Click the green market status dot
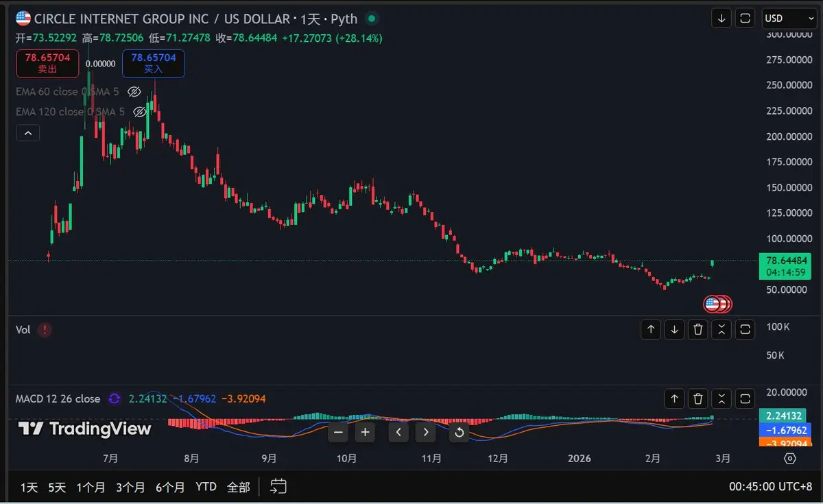The image size is (823, 504). (372, 19)
